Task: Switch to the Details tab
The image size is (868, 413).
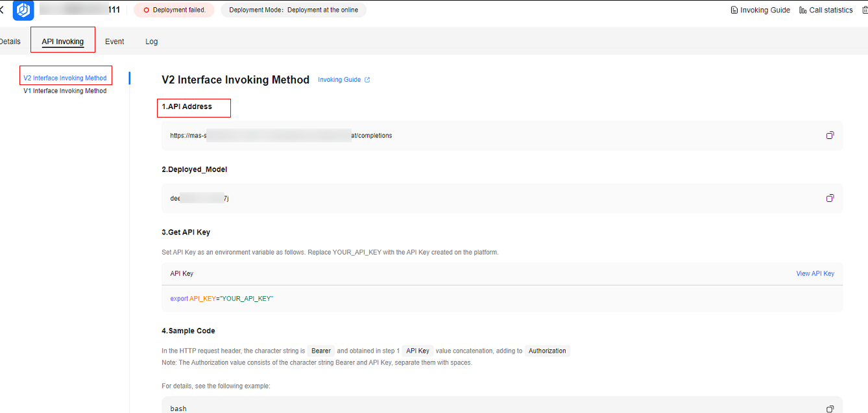Action: pyautogui.click(x=10, y=42)
